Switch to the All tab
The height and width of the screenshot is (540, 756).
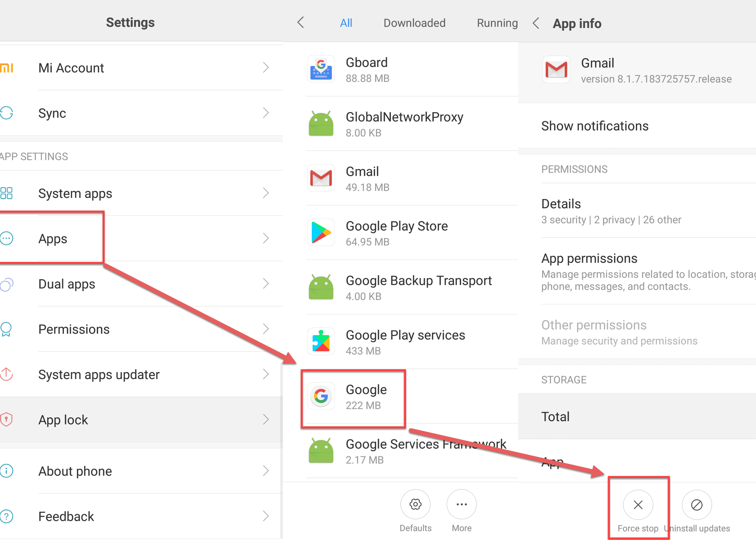pyautogui.click(x=346, y=23)
